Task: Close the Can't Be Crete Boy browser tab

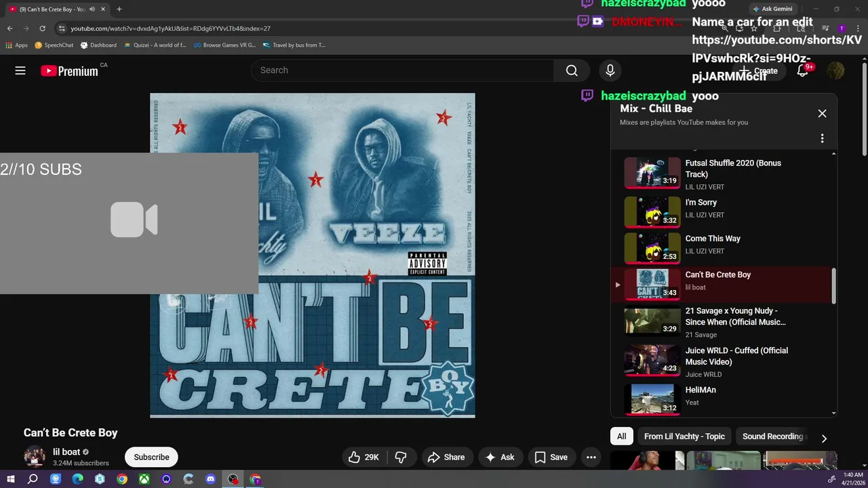Action: [103, 9]
